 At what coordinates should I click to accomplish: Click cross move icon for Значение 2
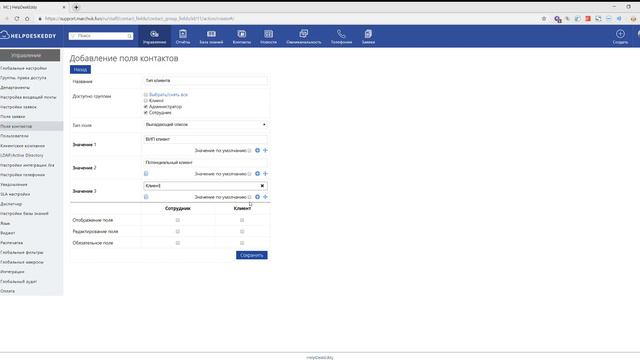click(x=265, y=174)
